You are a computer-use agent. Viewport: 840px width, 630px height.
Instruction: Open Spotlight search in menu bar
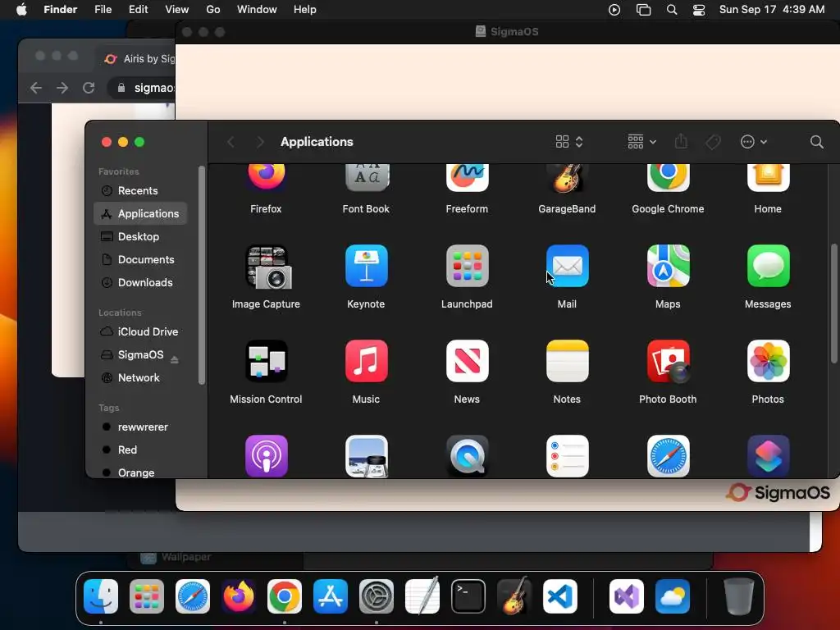pos(672,10)
